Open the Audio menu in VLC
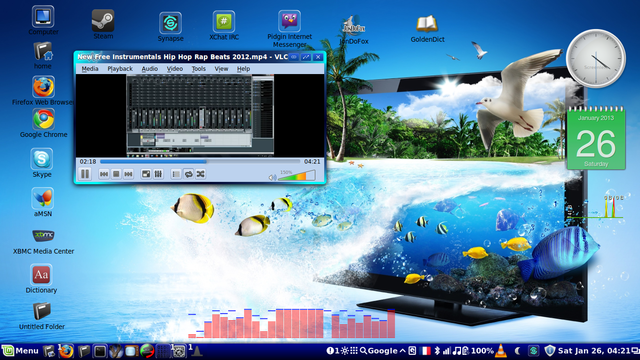Image resolution: width=640 pixels, height=360 pixels. 150,69
